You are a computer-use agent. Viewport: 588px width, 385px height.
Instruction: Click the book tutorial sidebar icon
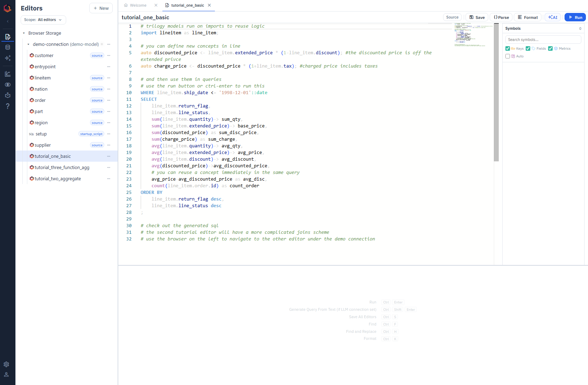(8, 95)
